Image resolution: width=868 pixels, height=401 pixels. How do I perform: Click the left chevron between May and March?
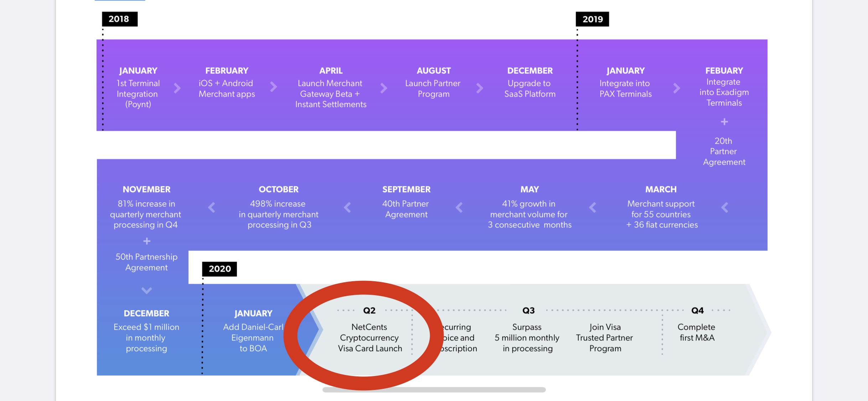pos(593,207)
